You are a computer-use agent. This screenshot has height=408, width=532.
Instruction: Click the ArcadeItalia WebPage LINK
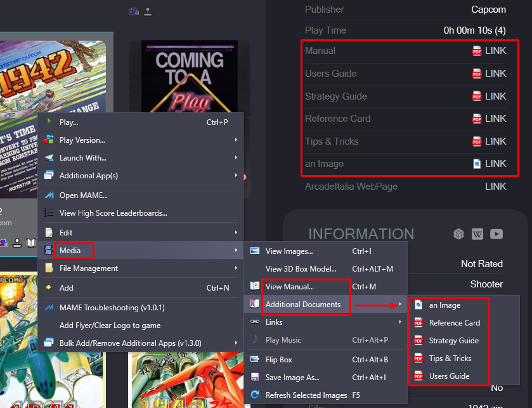tap(495, 187)
